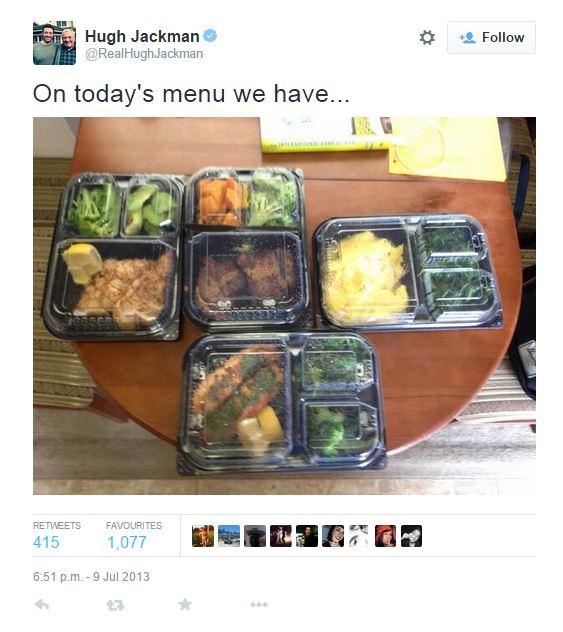563x632 pixels.
Task: Click the @RealHughJackman handle
Action: 144,54
